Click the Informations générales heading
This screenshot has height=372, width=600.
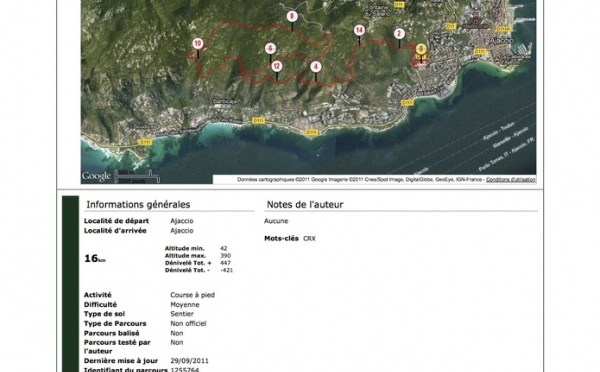[138, 204]
